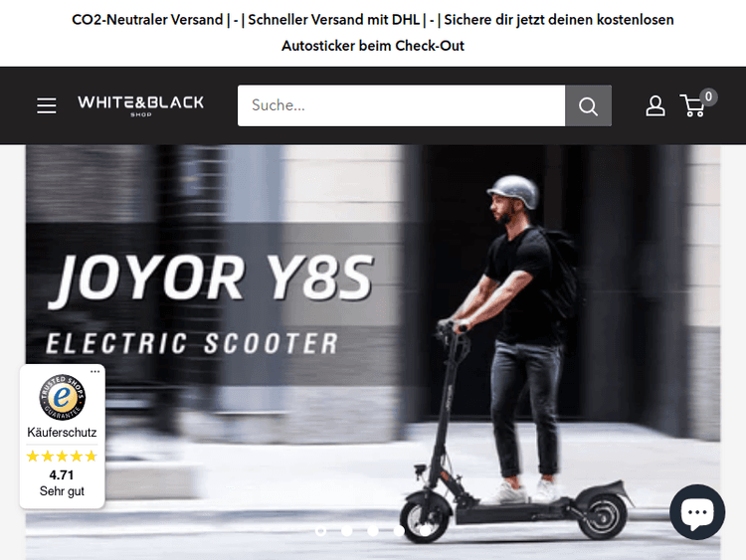Click the five-star rating in badge
The image size is (746, 560).
(62, 457)
